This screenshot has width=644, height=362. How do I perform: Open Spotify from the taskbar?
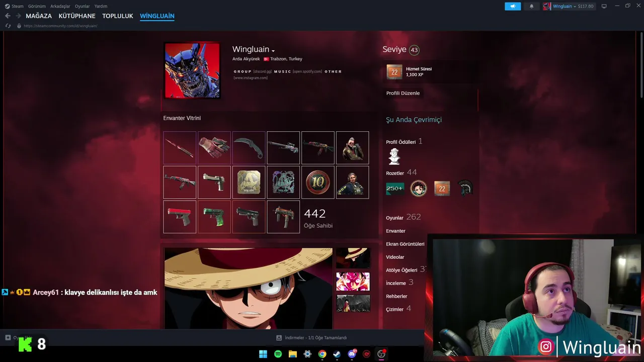(278, 354)
